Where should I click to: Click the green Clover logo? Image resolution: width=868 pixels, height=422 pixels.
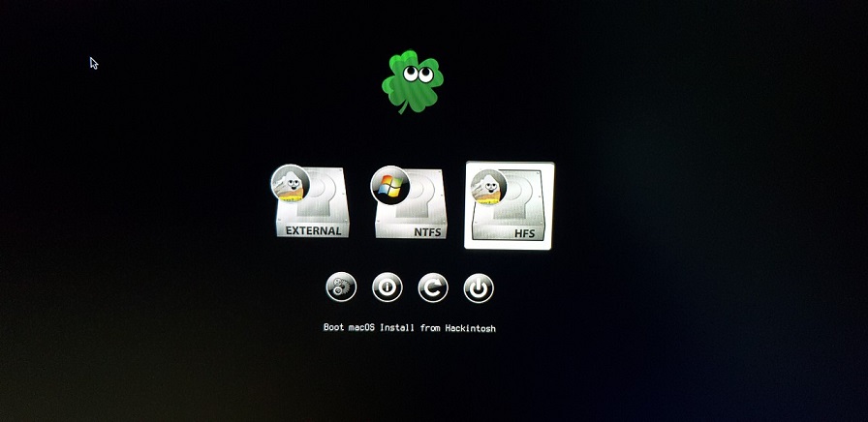click(x=413, y=81)
